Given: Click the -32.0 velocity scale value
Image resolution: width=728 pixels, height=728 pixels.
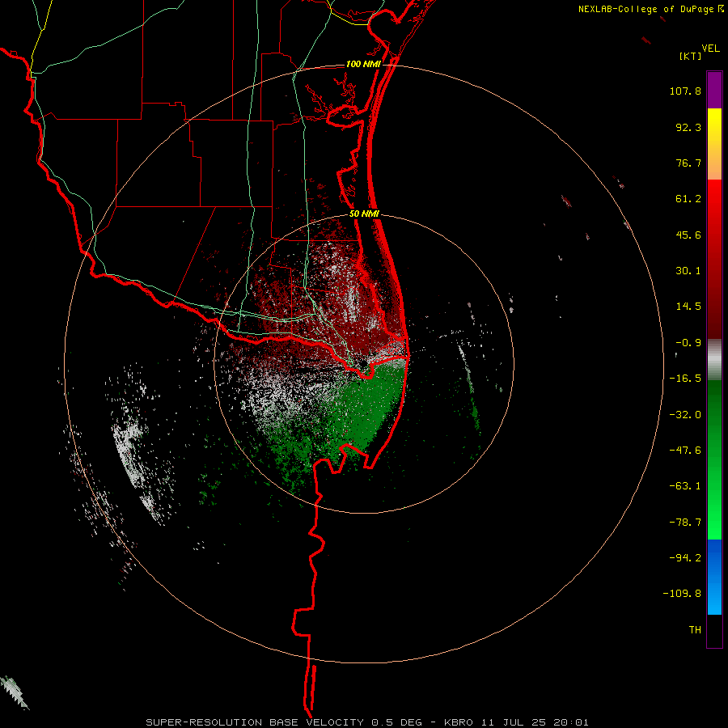Looking at the screenshot, I should [685, 415].
